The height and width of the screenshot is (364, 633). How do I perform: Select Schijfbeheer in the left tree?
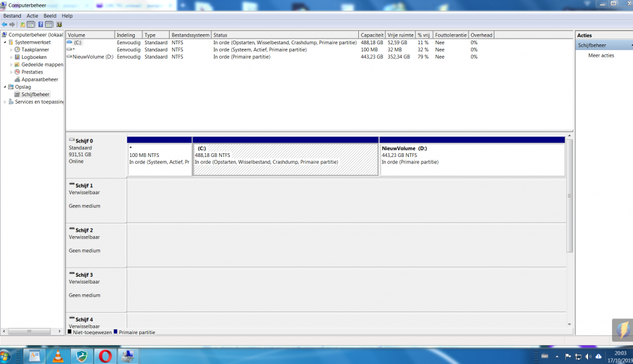[x=35, y=94]
